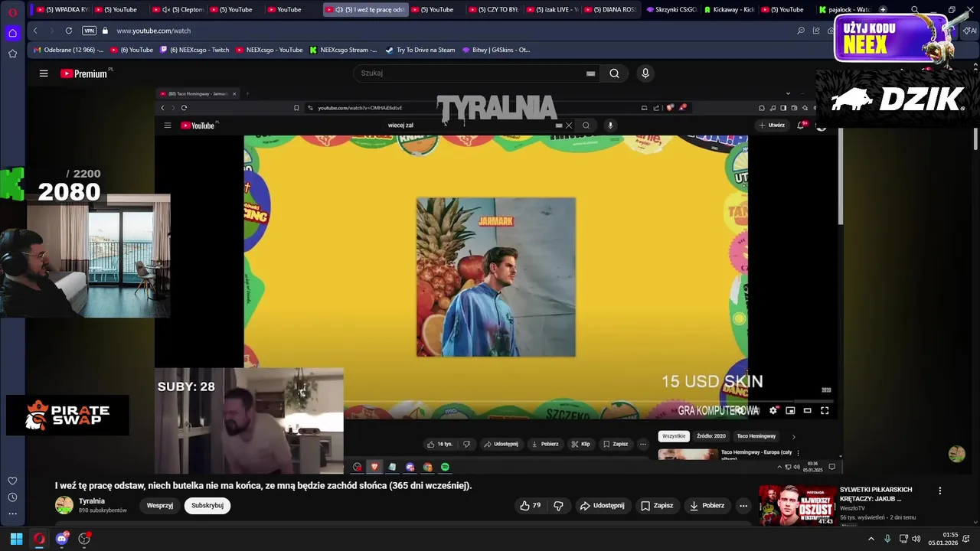Open the heart pinboards icon in sidebar
Screen dimensions: 980x551
pyautogui.click(x=12, y=481)
